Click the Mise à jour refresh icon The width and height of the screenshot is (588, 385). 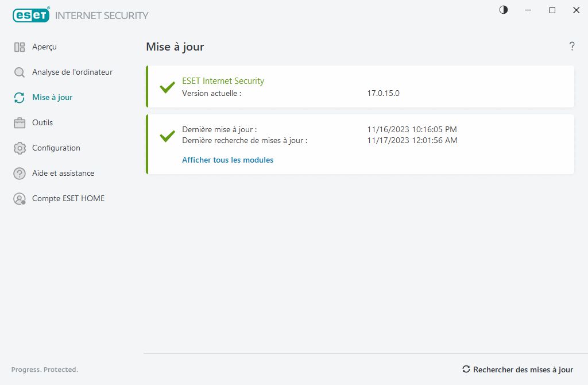20,98
